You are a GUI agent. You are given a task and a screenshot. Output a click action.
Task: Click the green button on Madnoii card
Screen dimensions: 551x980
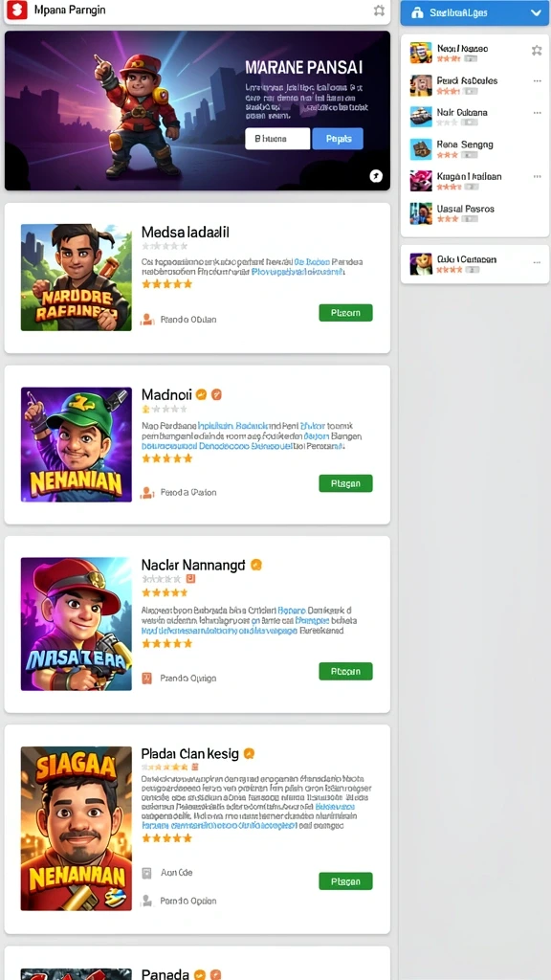click(x=345, y=483)
